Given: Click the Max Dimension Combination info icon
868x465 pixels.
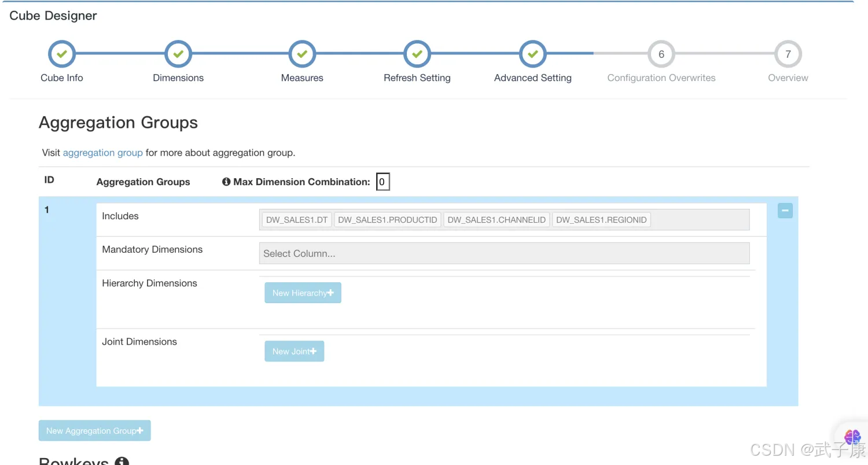Looking at the screenshot, I should tap(226, 182).
